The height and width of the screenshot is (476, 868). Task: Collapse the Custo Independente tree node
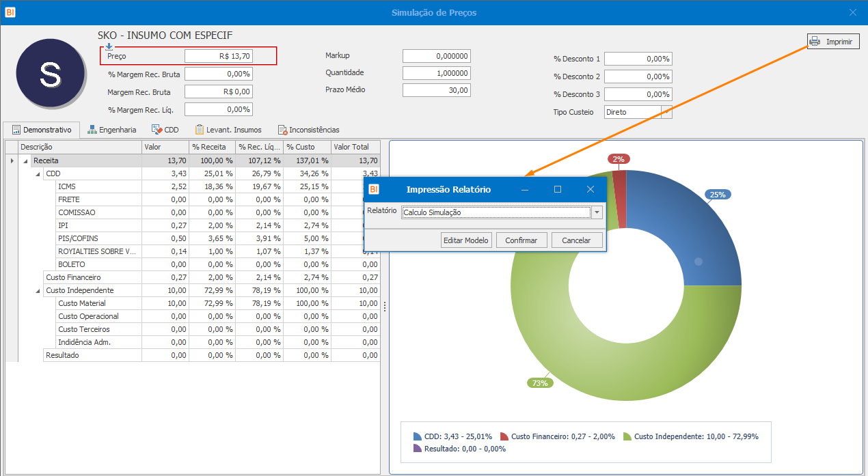point(38,291)
